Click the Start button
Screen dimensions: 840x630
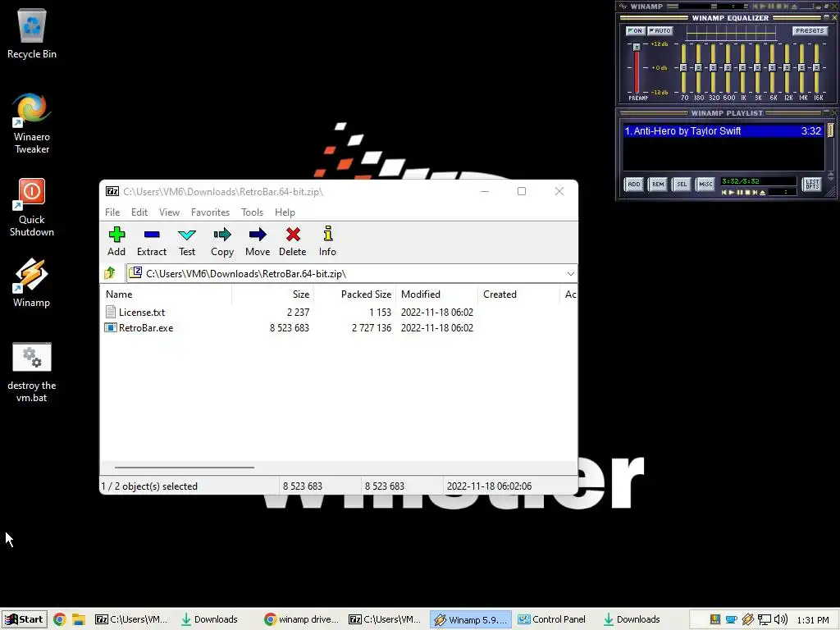pyautogui.click(x=24, y=620)
